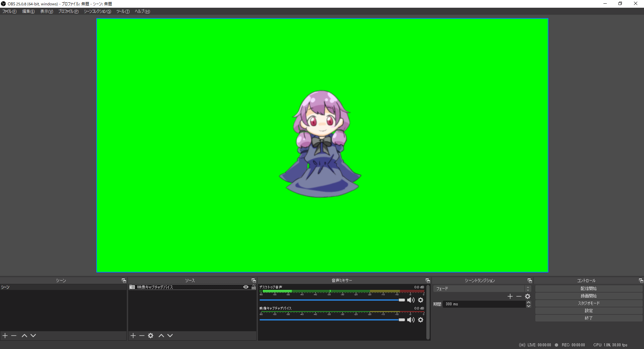Open transition properties gear icon
The width and height of the screenshot is (644, 349).
pos(528,296)
